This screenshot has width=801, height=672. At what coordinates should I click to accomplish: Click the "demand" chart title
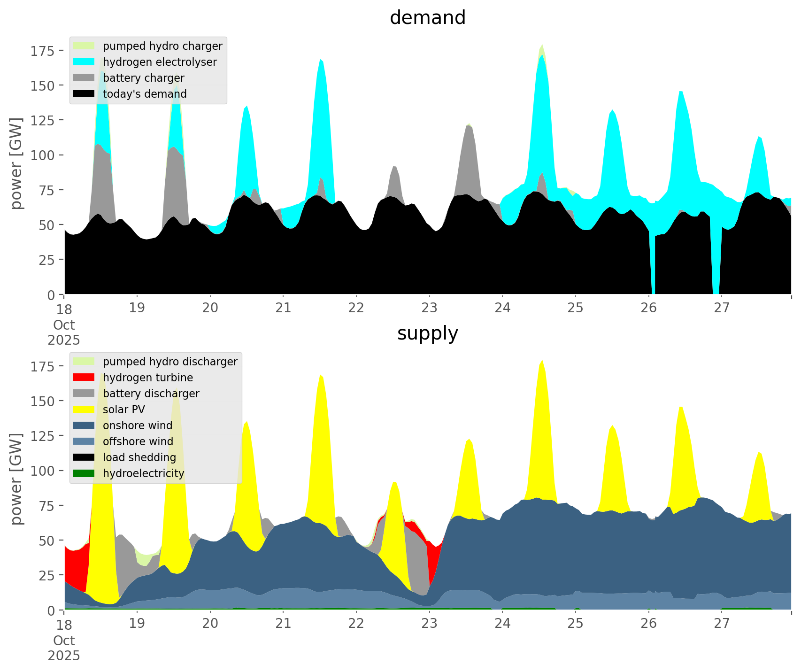pos(427,18)
